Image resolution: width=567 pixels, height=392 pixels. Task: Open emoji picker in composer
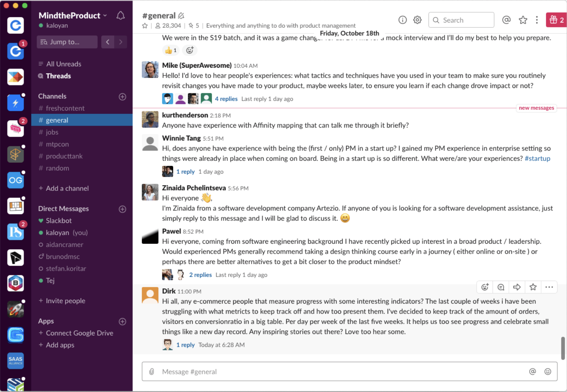click(548, 372)
